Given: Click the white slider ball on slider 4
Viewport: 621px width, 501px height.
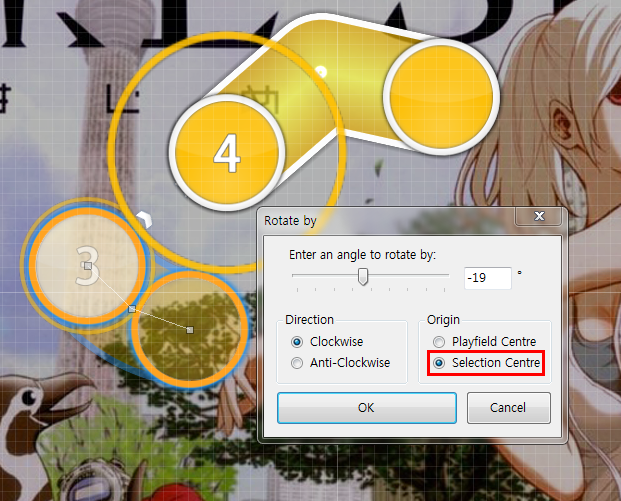Looking at the screenshot, I should [321, 72].
